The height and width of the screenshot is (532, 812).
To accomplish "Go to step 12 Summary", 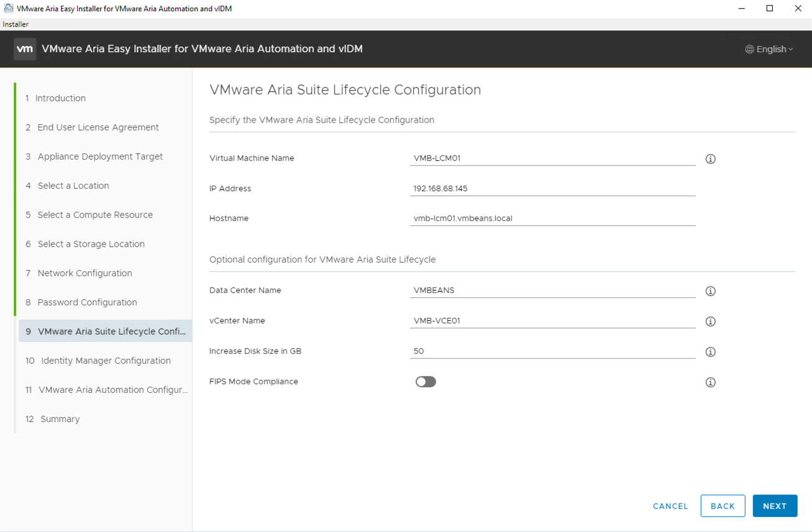I will point(53,419).
